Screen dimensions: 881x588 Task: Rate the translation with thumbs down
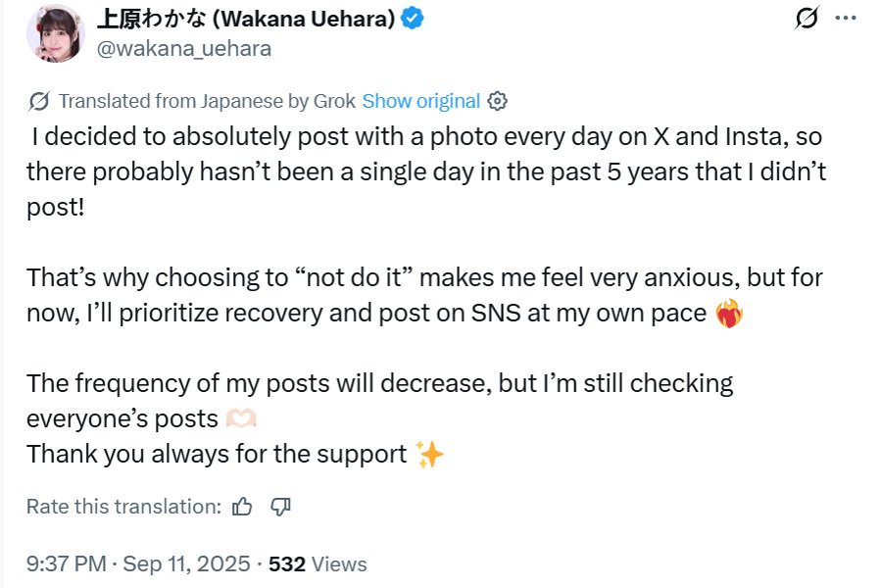pyautogui.click(x=280, y=507)
